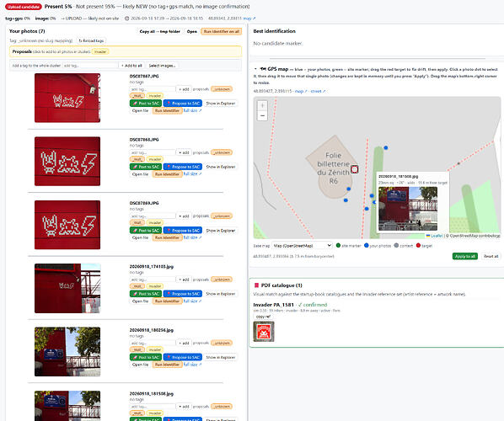The width and height of the screenshot is (504, 421).
Task: Open the map link in the header
Action: click(x=249, y=19)
